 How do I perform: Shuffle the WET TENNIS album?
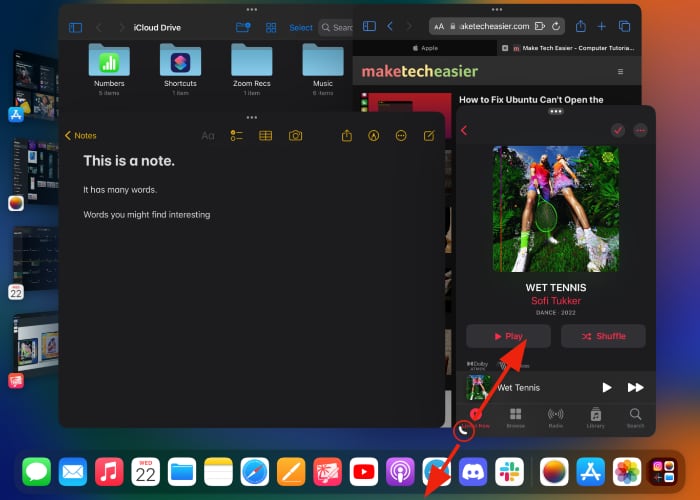click(603, 336)
